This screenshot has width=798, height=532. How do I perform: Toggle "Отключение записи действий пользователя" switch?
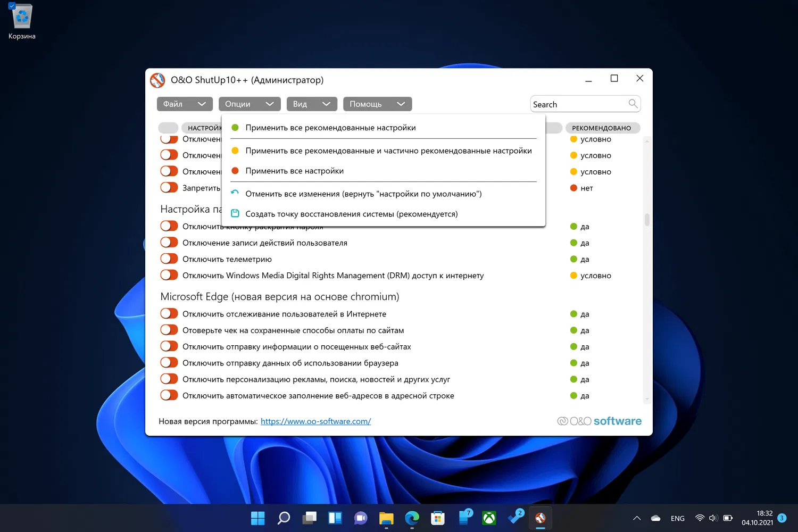pos(169,243)
